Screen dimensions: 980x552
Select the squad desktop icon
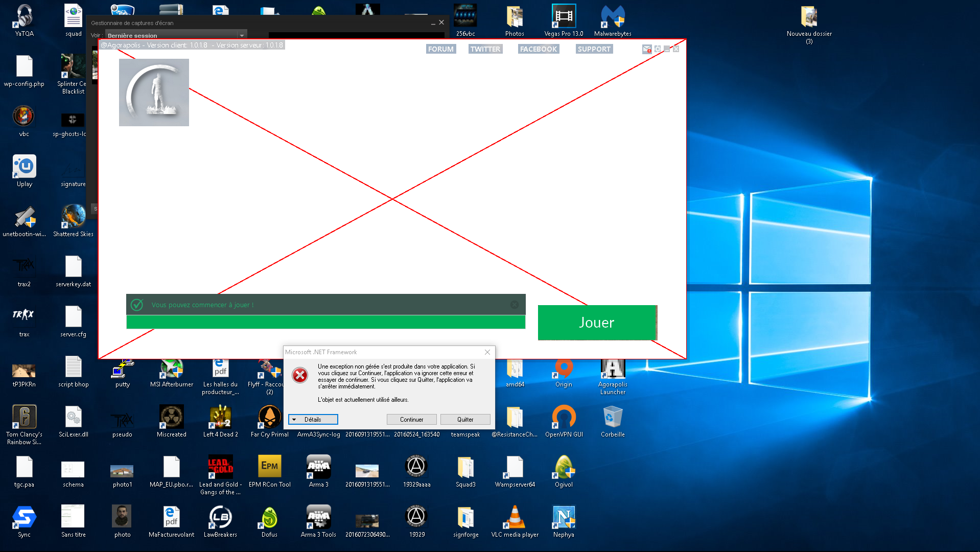[73, 21]
